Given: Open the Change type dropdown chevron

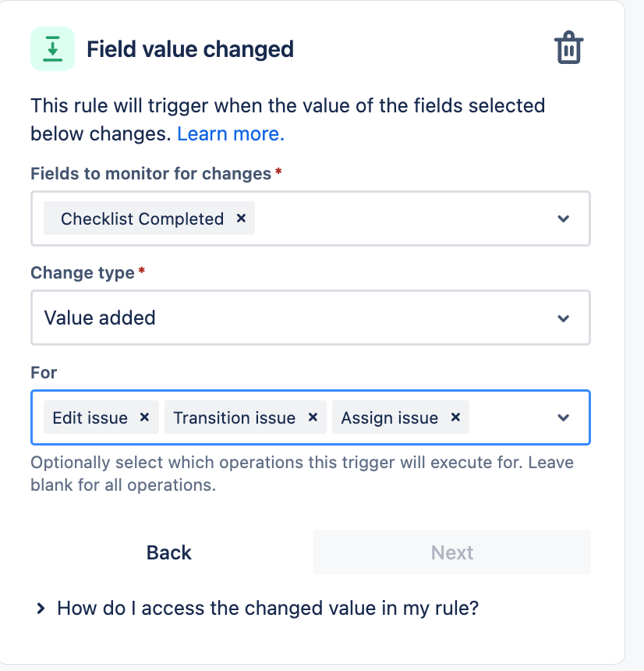Looking at the screenshot, I should pyautogui.click(x=564, y=318).
